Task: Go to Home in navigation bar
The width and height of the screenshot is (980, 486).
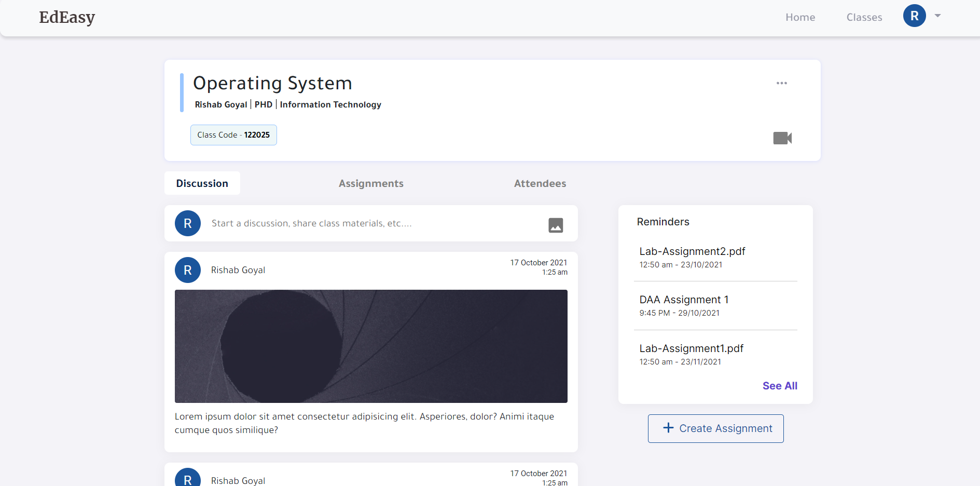Action: 800,17
